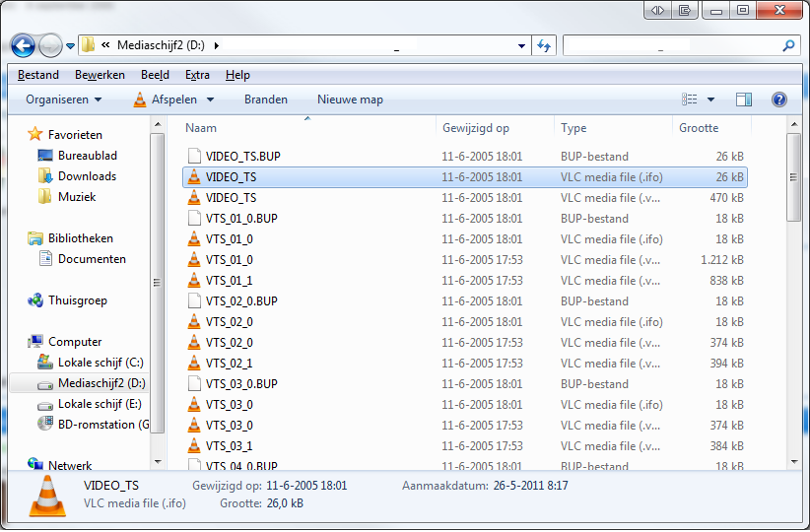Open Documenten library
The width and height of the screenshot is (810, 532).
[92, 259]
